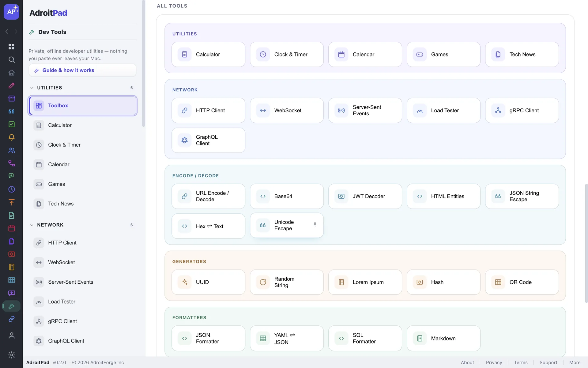Open the More footer link

tap(575, 362)
